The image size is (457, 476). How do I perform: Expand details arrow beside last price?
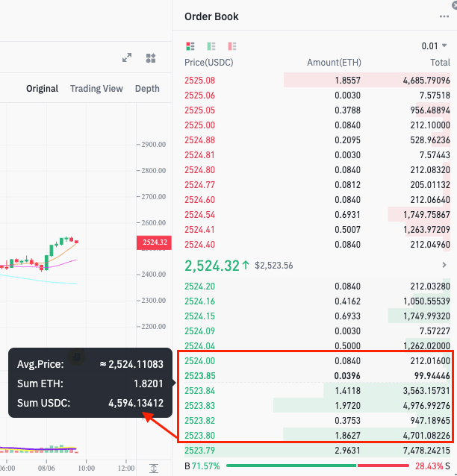[x=445, y=265]
